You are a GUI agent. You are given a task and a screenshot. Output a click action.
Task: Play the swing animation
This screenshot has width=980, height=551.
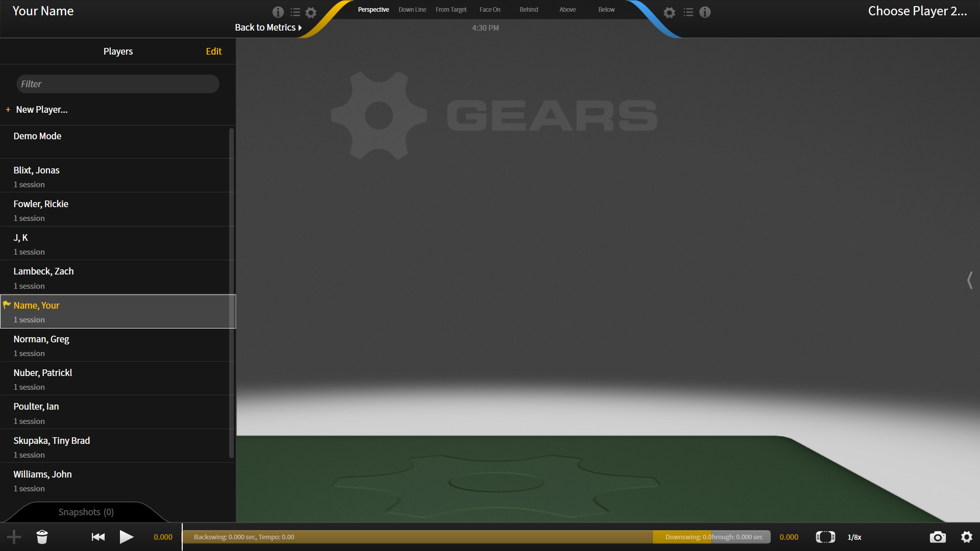127,537
